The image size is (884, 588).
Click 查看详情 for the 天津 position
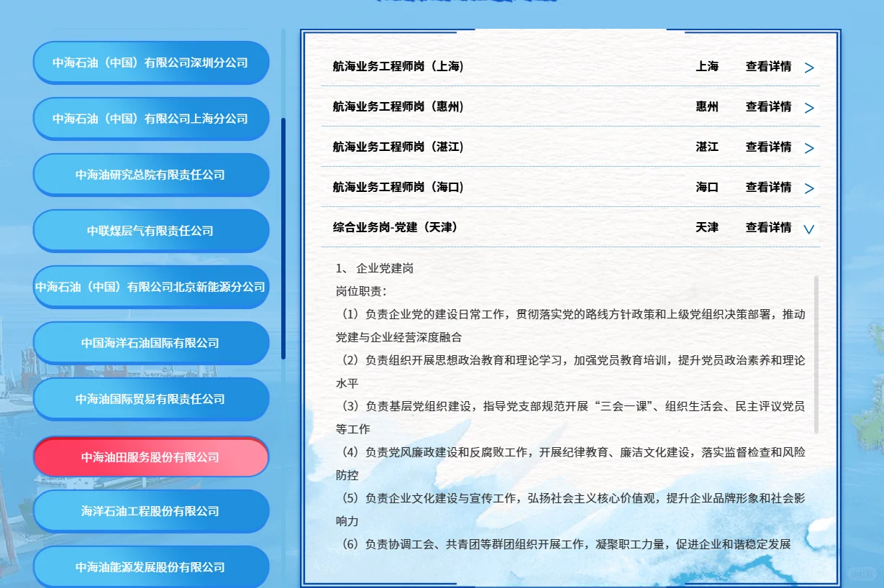(x=768, y=227)
